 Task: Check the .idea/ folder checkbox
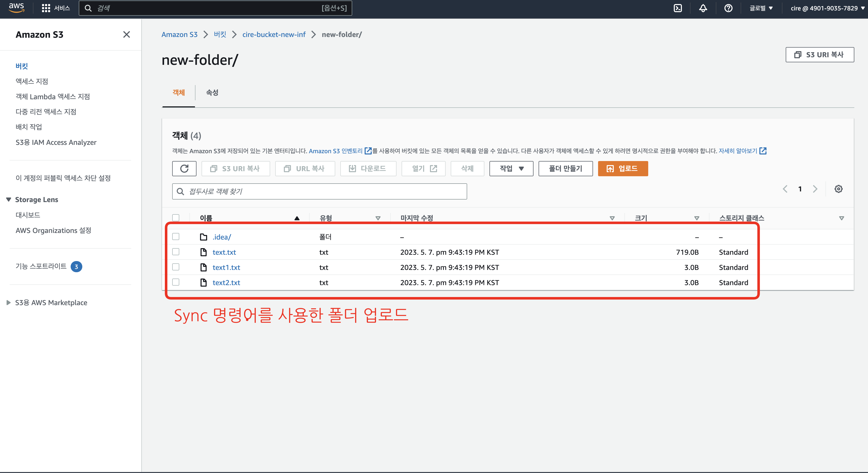[176, 237]
